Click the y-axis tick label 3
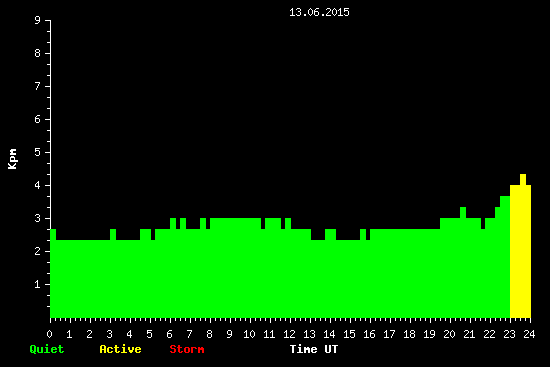550x367 pixels. [x=38, y=218]
